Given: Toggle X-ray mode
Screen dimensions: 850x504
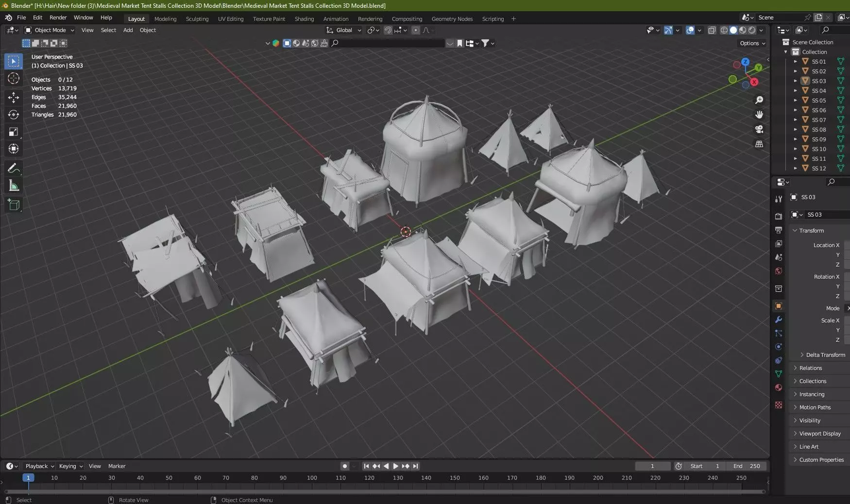Looking at the screenshot, I should (712, 30).
